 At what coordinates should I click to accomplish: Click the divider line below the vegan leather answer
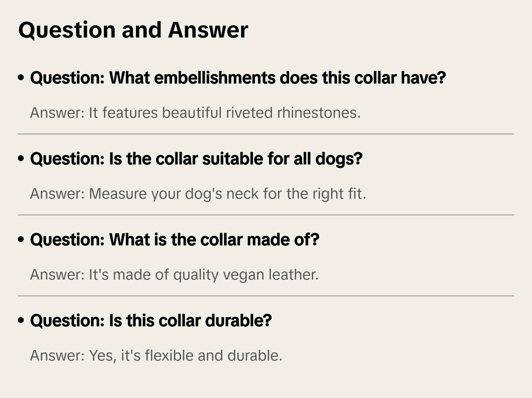click(266, 296)
